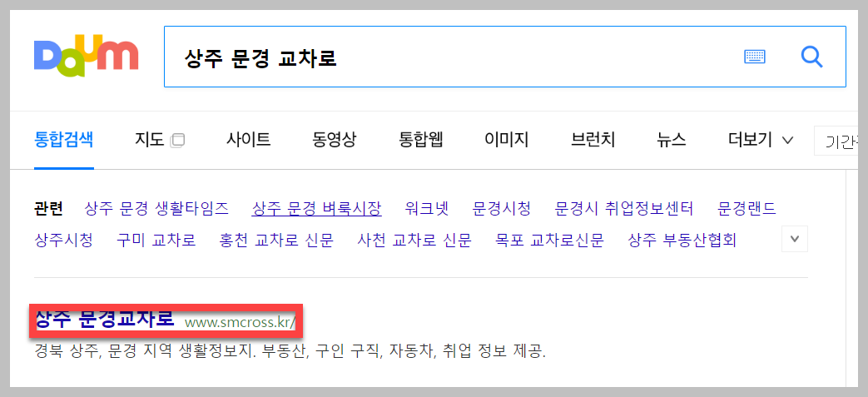The width and height of the screenshot is (868, 397).
Task: Open 목포 교차로신문 related search
Action: click(x=549, y=241)
